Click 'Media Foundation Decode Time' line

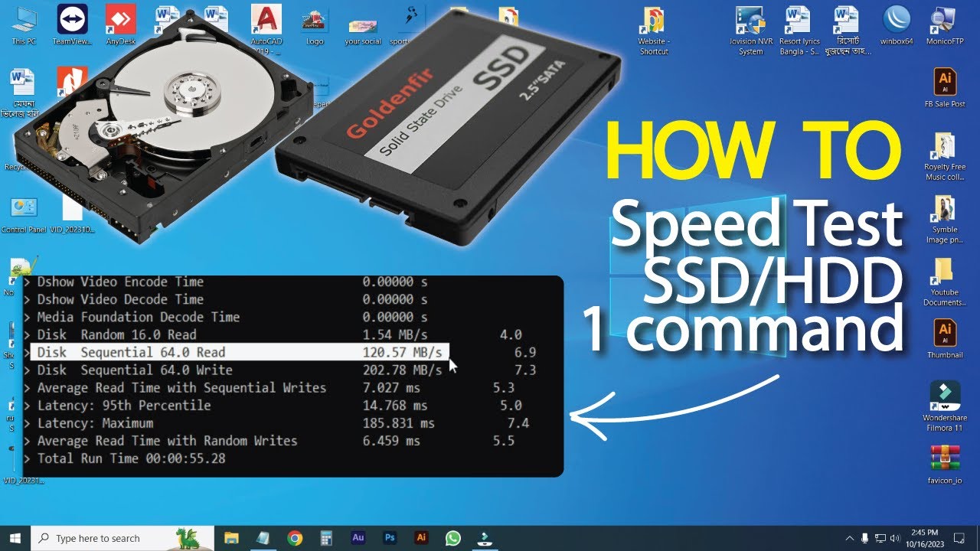[139, 317]
